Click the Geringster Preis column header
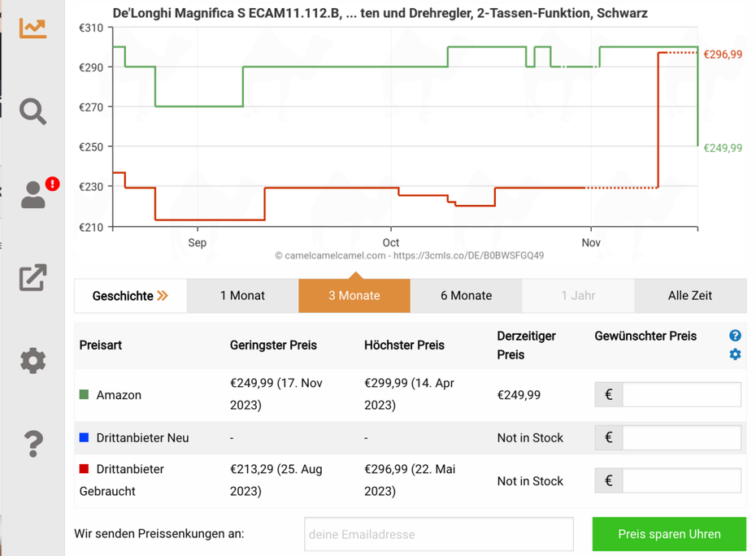Image resolution: width=756 pixels, height=556 pixels. pyautogui.click(x=273, y=345)
